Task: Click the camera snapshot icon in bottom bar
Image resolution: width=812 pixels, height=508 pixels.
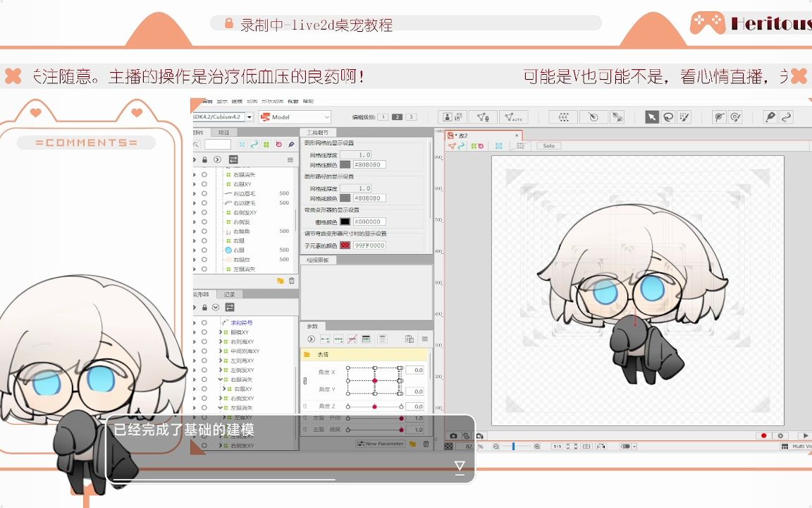Action: pyautogui.click(x=453, y=436)
